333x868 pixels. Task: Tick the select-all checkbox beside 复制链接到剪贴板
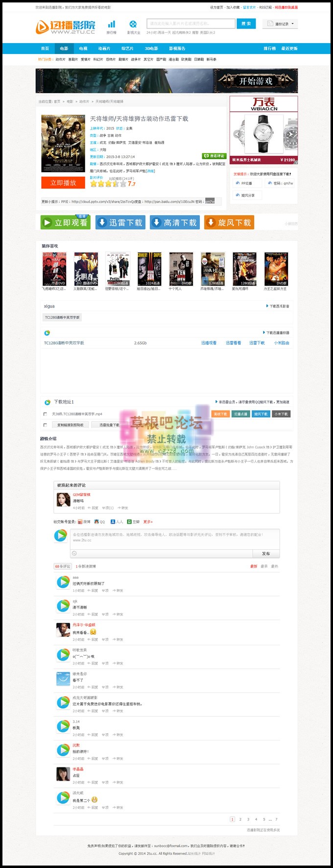point(45,425)
